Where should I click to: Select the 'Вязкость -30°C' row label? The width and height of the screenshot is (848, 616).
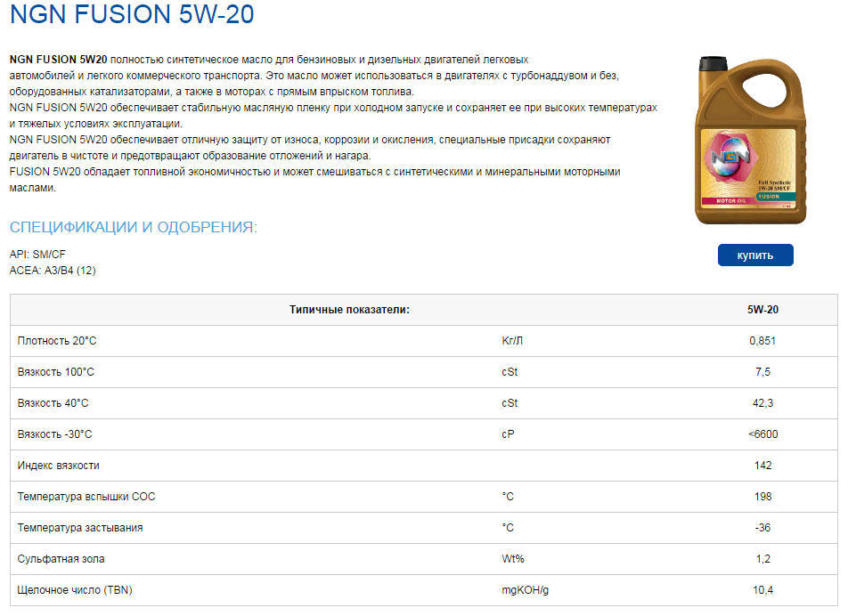coord(54,434)
